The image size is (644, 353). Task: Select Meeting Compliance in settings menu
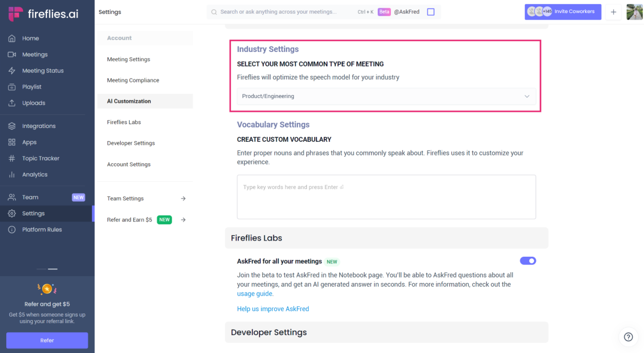(133, 80)
